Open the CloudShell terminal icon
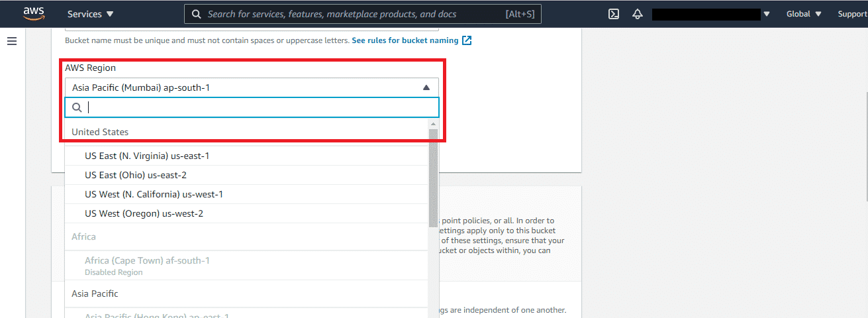The height and width of the screenshot is (318, 868). pyautogui.click(x=614, y=14)
